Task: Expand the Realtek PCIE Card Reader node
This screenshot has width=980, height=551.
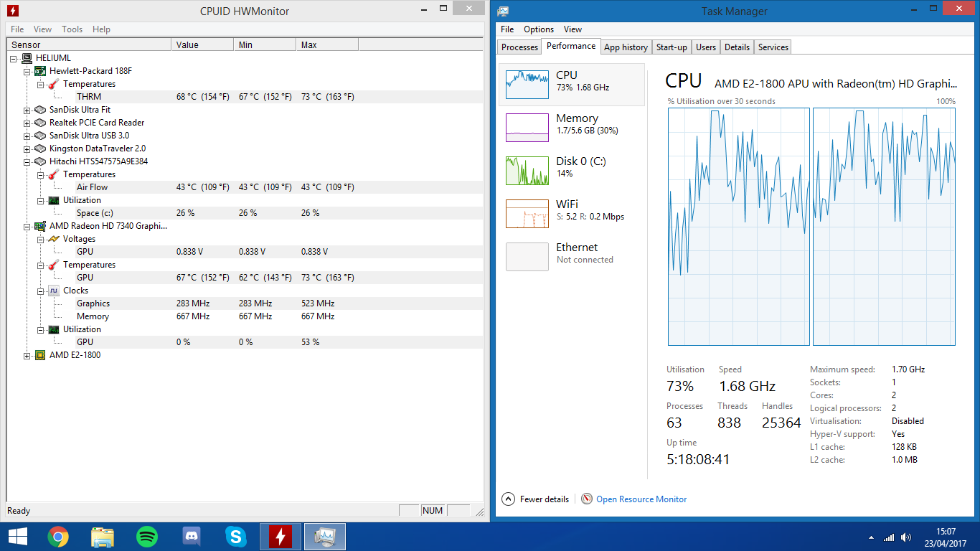Action: click(27, 123)
